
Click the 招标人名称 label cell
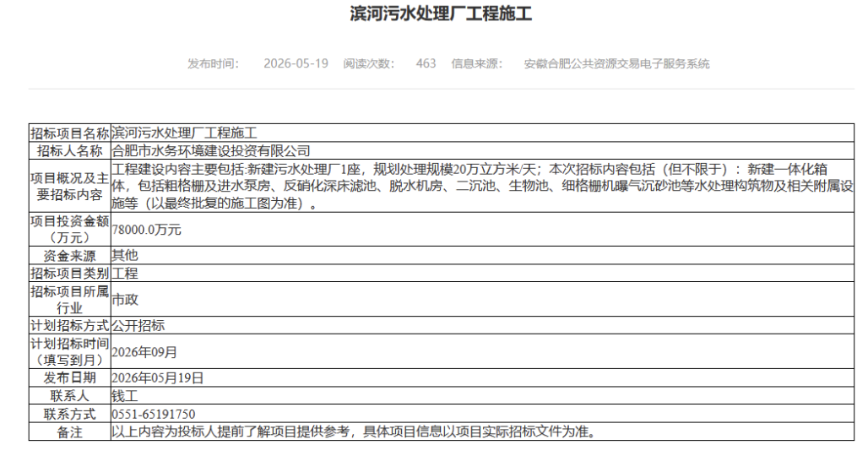click(x=70, y=150)
